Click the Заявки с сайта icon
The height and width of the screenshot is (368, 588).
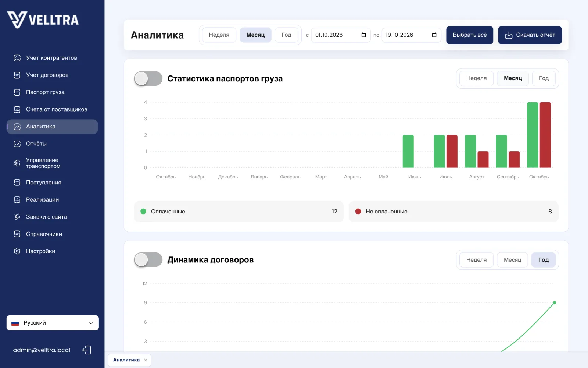17,217
